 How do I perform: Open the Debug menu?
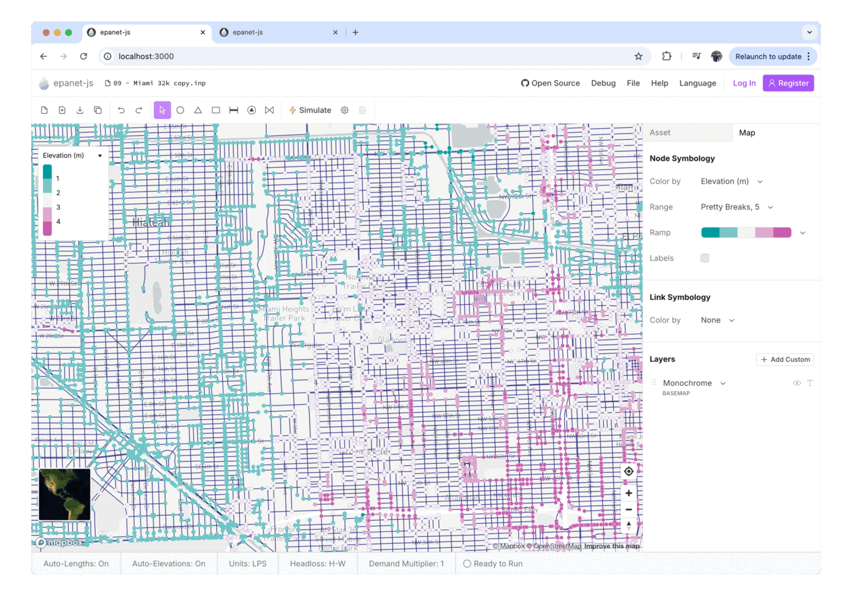click(603, 83)
